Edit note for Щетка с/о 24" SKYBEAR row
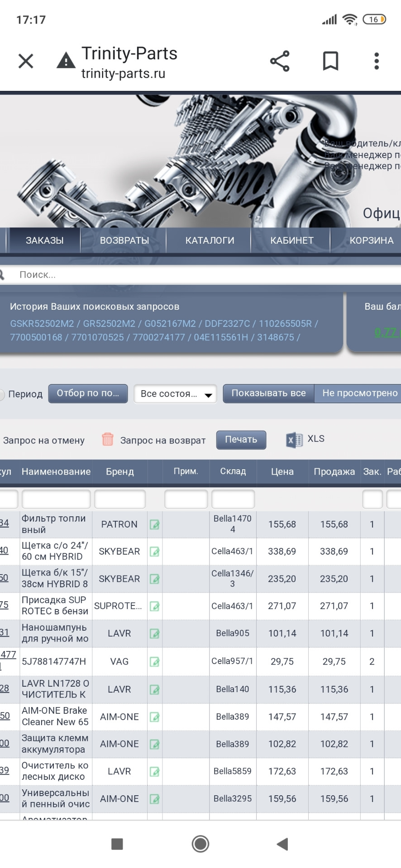 point(155,552)
